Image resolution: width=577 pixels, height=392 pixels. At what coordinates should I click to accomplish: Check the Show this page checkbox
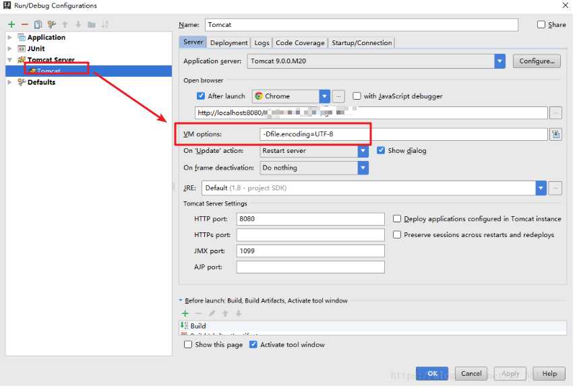(x=188, y=345)
